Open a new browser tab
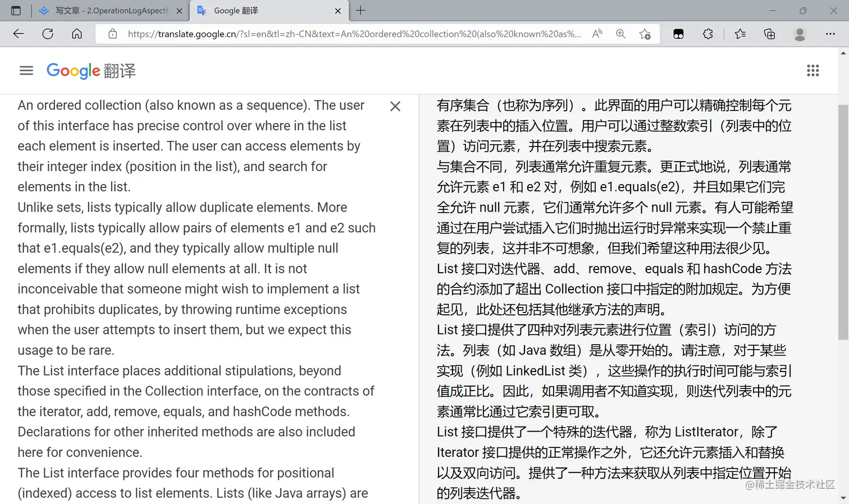 (360, 11)
